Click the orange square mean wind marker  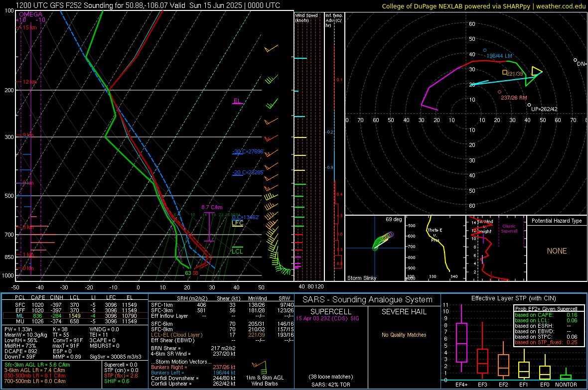click(505, 72)
